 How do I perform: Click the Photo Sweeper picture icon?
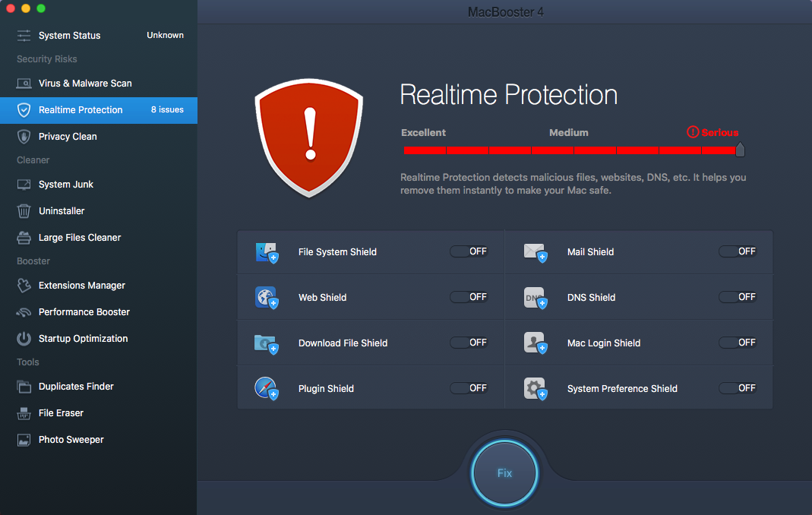(24, 440)
